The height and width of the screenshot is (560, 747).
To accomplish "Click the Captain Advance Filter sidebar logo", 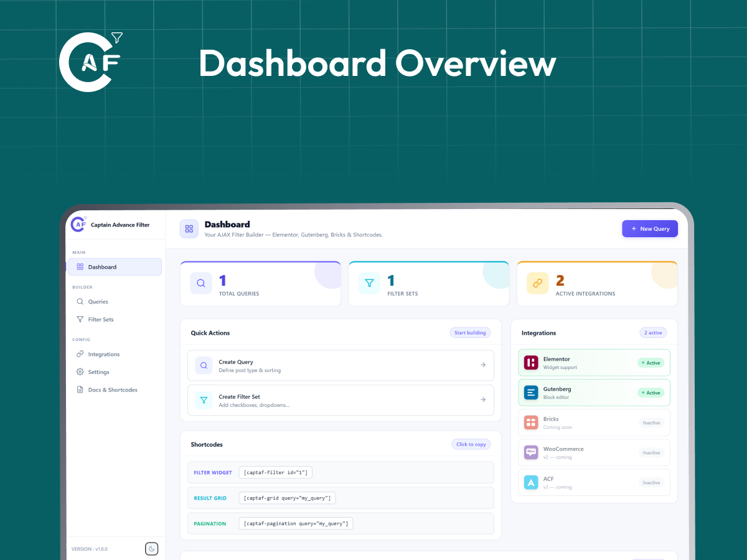I will tap(78, 224).
